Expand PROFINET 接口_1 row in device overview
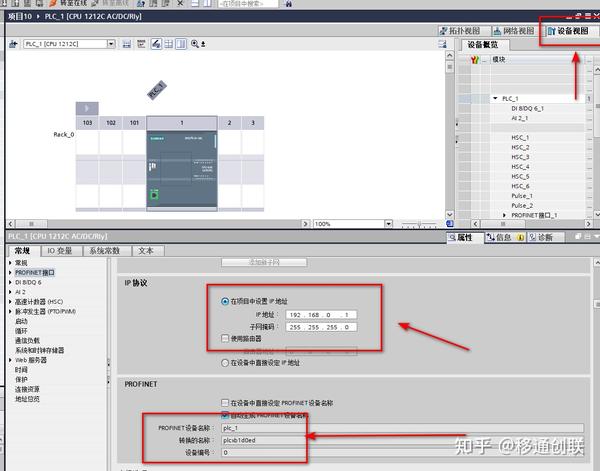This screenshot has height=471, width=600. click(504, 215)
